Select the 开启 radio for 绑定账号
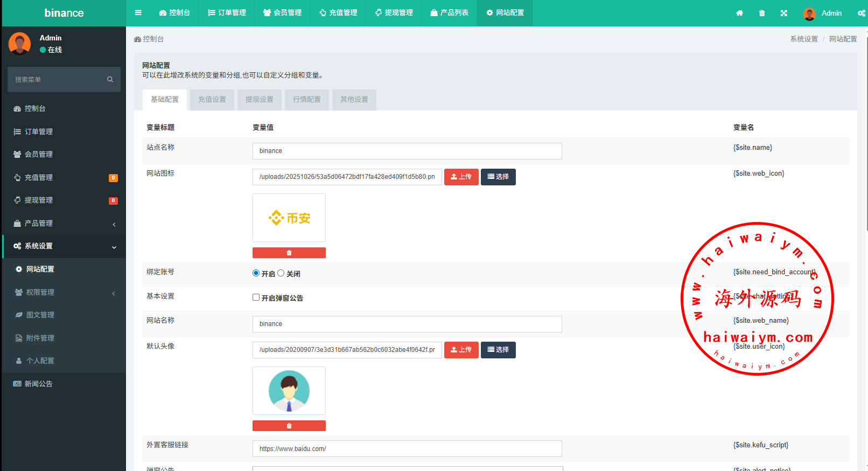Viewport: 868px width, 471px height. (x=256, y=273)
